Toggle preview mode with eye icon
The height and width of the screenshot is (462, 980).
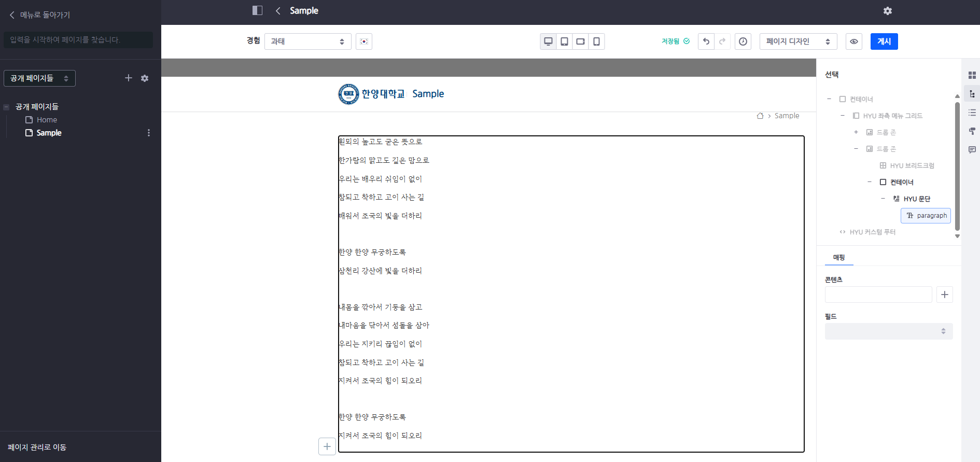pos(853,41)
